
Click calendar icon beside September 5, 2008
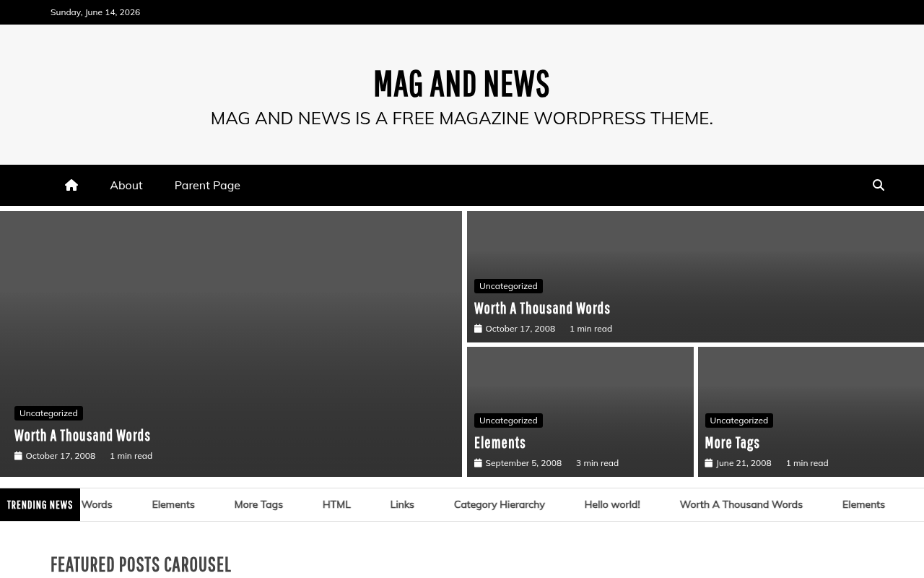point(478,463)
